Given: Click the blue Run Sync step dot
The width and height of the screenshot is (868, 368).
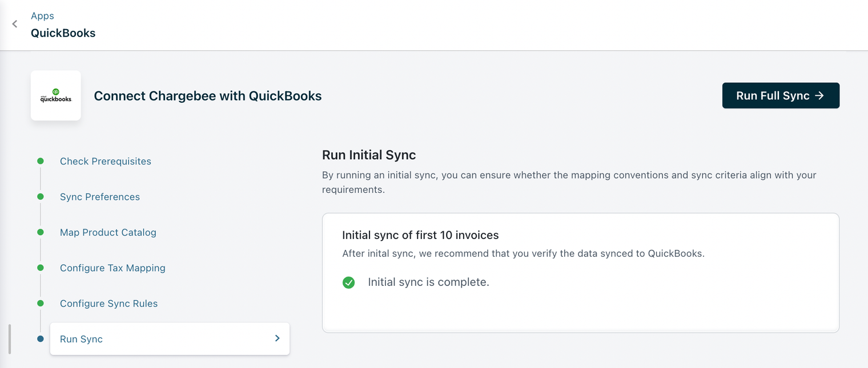Looking at the screenshot, I should 41,339.
